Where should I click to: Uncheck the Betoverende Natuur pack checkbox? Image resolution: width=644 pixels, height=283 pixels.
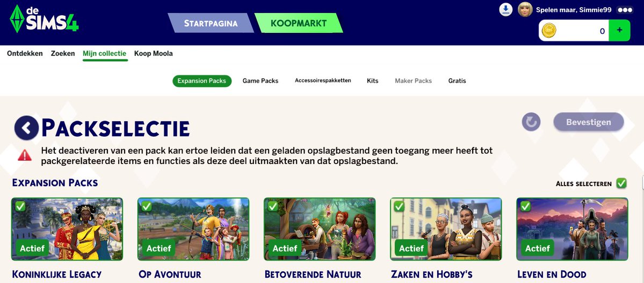(273, 206)
